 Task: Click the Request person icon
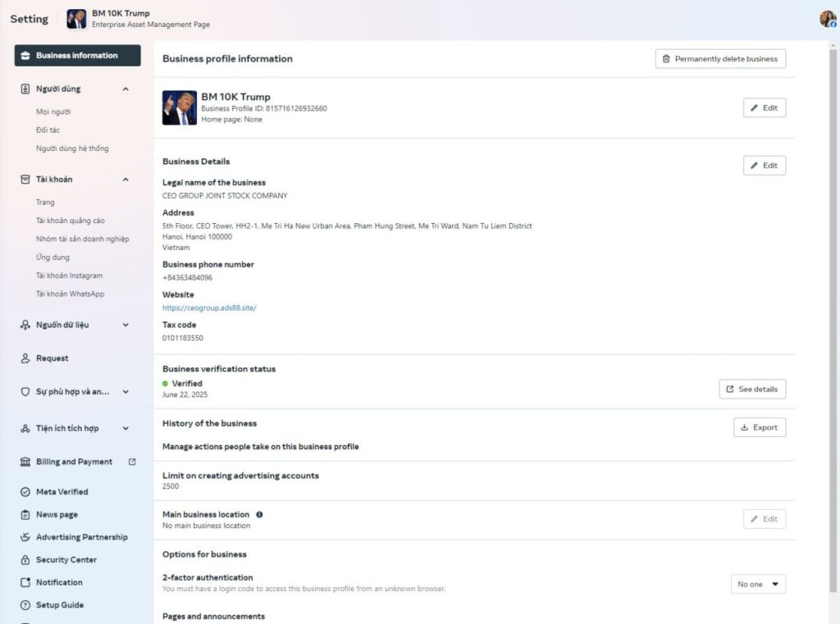click(25, 358)
